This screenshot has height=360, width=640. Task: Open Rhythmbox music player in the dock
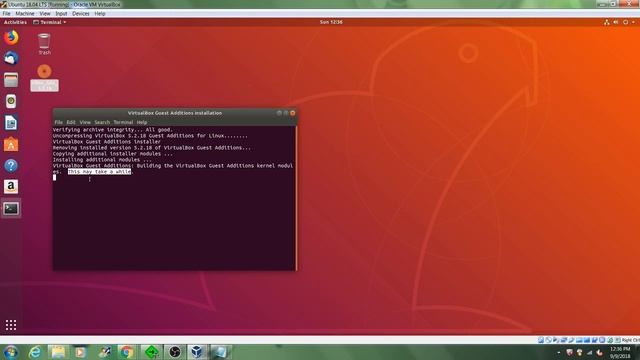click(11, 101)
